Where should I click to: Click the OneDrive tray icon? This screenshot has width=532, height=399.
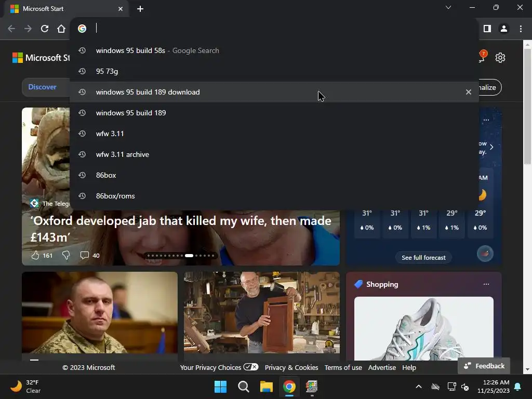click(435, 387)
